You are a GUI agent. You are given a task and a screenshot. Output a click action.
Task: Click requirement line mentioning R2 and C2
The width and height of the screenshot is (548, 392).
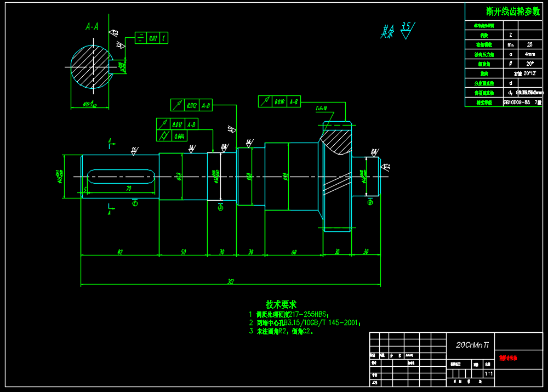click(x=281, y=331)
